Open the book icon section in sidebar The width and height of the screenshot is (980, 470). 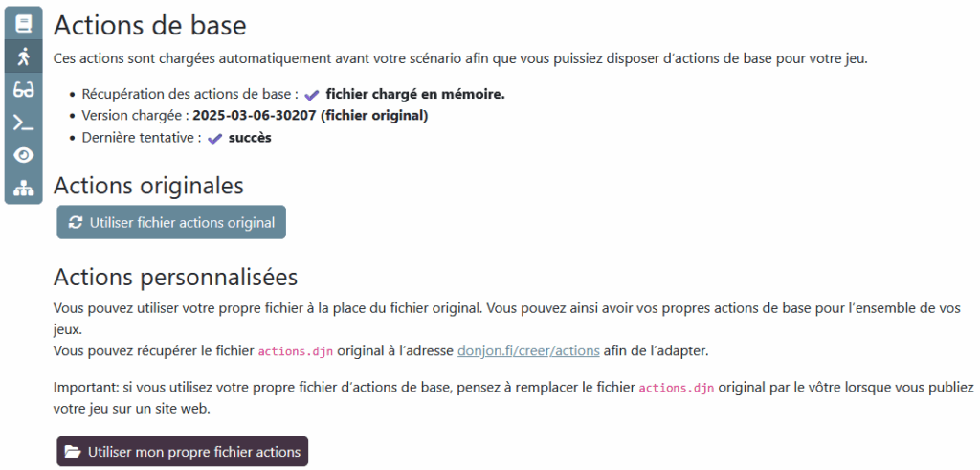pyautogui.click(x=24, y=24)
